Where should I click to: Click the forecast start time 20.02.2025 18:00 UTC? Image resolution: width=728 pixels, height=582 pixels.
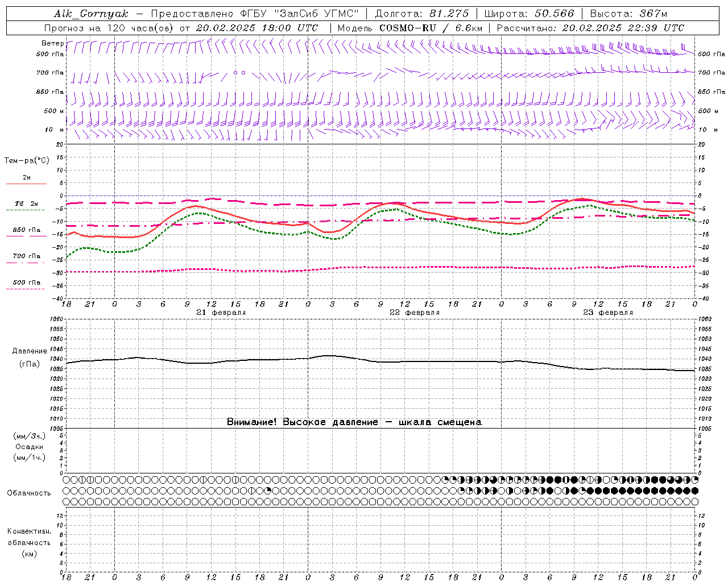[x=257, y=28]
